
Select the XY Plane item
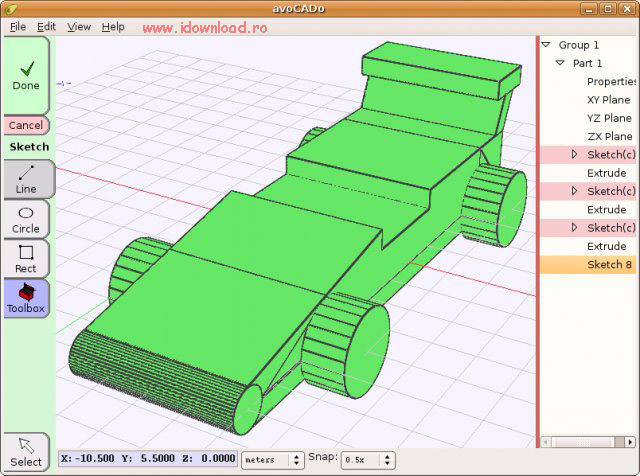click(608, 100)
